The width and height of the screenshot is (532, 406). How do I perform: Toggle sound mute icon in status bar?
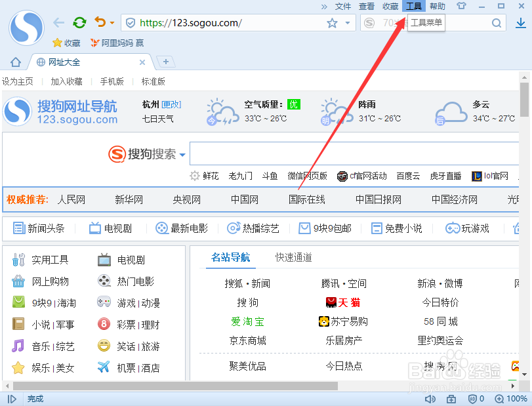coord(430,399)
